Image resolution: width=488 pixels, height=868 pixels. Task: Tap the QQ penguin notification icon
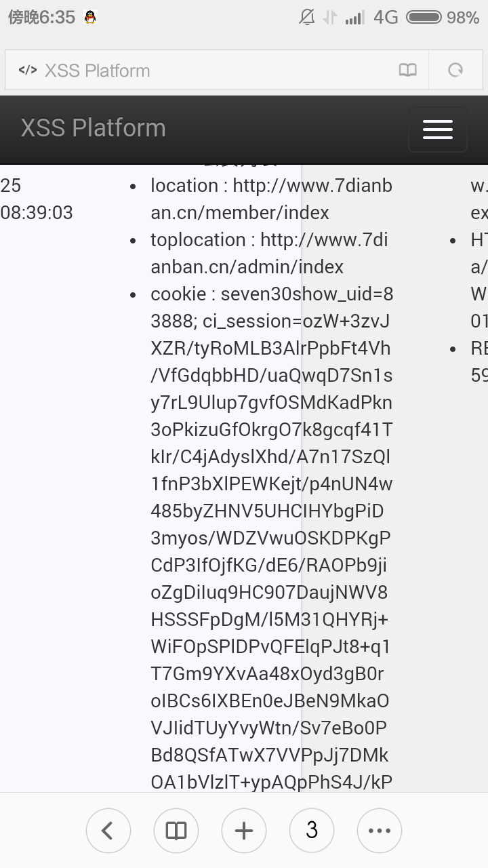point(90,18)
